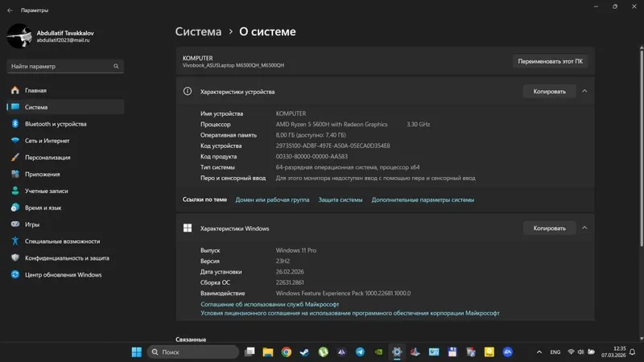This screenshot has width=644, height=362.
Task: Open Дополнительные параметры системы link
Action: 423,200
